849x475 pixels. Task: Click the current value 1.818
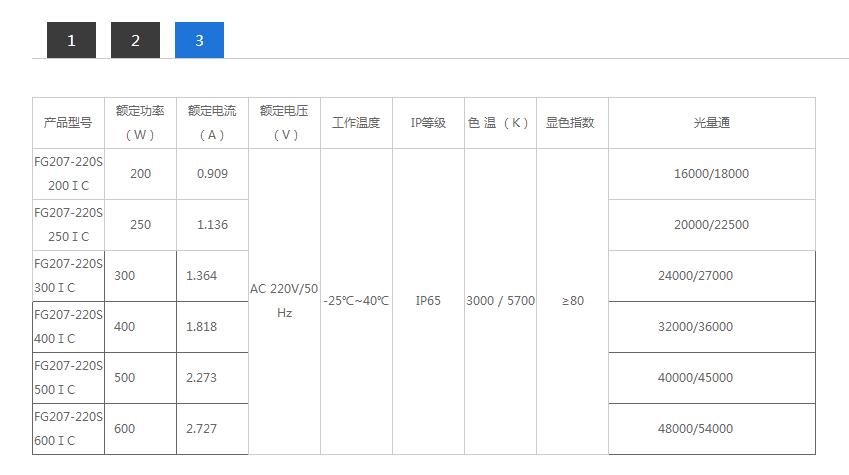(201, 327)
